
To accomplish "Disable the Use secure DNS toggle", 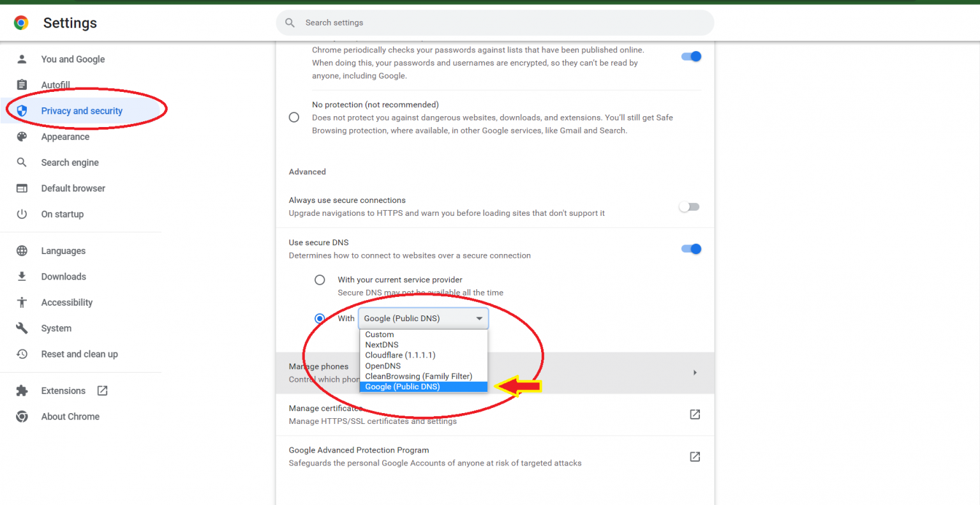I will (x=691, y=249).
